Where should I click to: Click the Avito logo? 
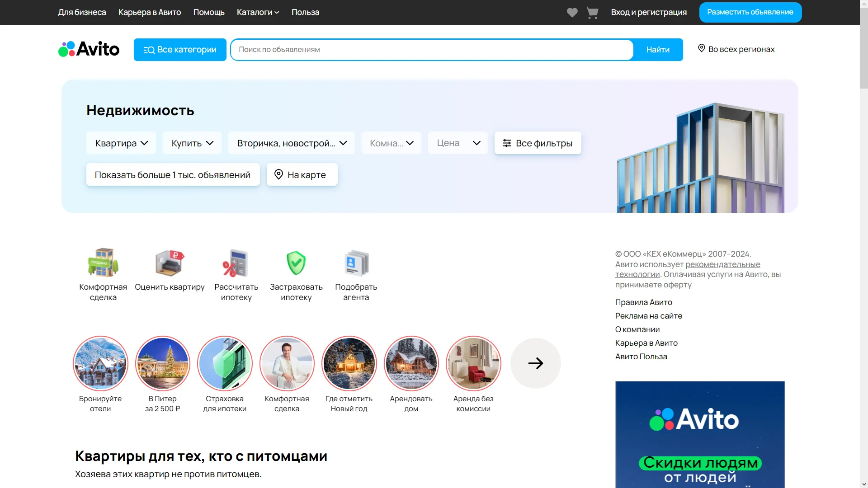(x=89, y=49)
